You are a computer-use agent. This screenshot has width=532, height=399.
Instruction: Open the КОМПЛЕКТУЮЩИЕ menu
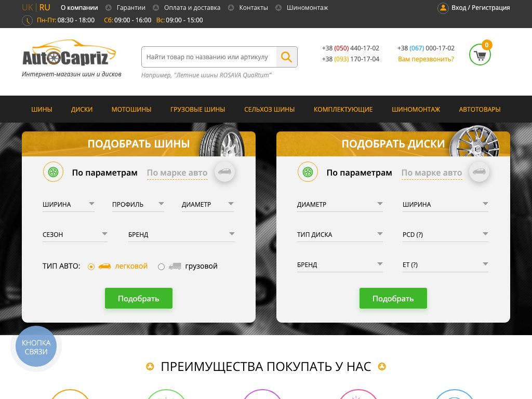point(343,109)
